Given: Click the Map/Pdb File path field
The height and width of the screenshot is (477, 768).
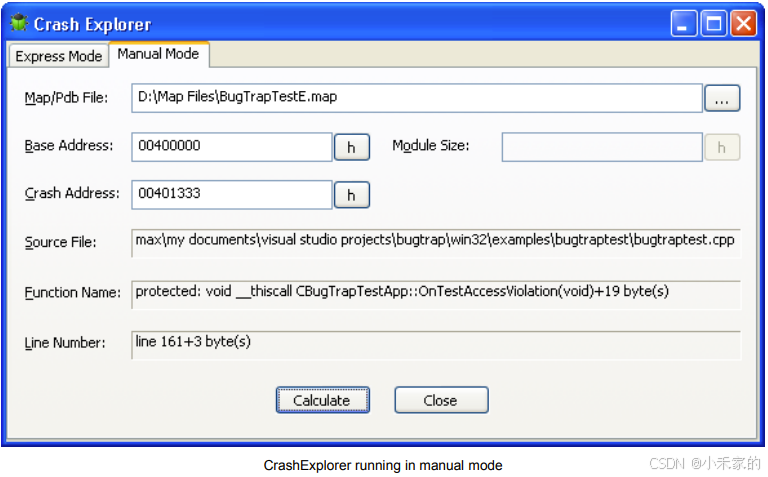Looking at the screenshot, I should click(x=417, y=97).
